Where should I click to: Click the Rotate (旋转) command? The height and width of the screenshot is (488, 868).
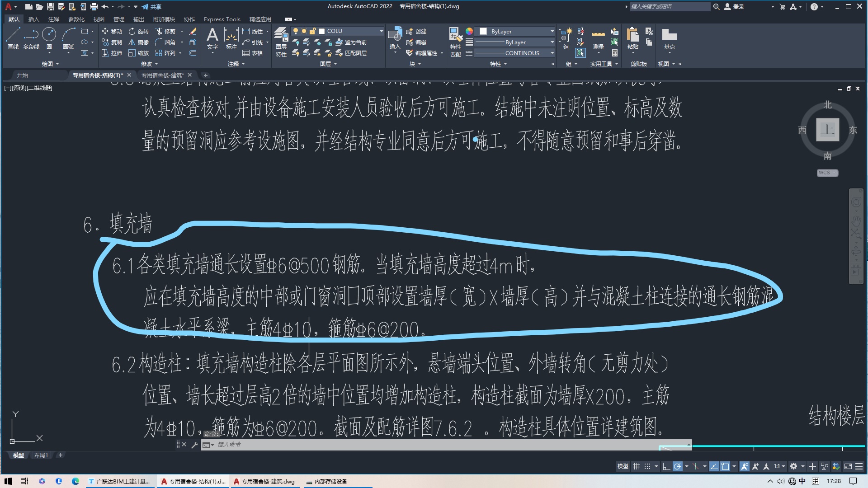coord(138,31)
